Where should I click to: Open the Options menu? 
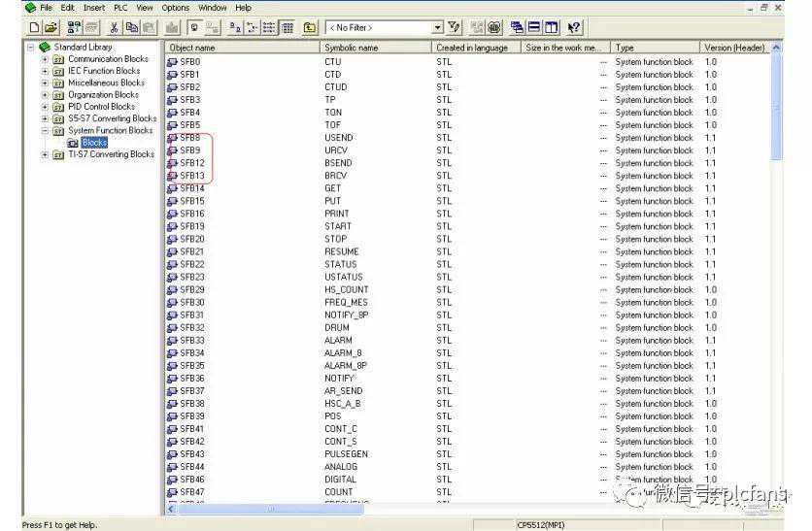click(176, 8)
